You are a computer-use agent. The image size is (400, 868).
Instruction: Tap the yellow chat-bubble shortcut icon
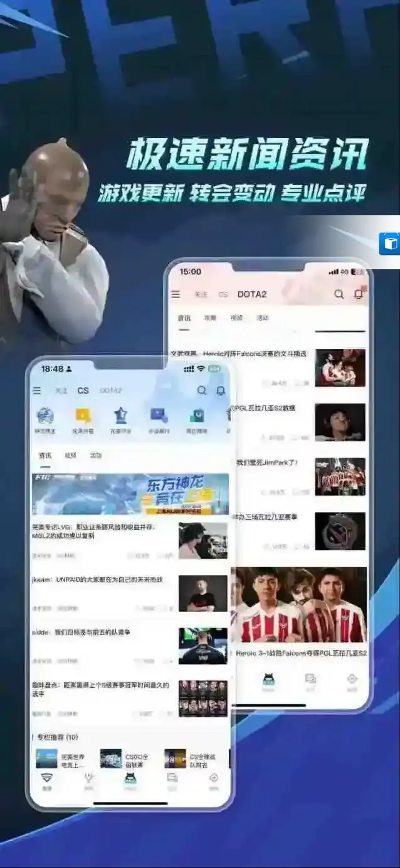coord(83,415)
